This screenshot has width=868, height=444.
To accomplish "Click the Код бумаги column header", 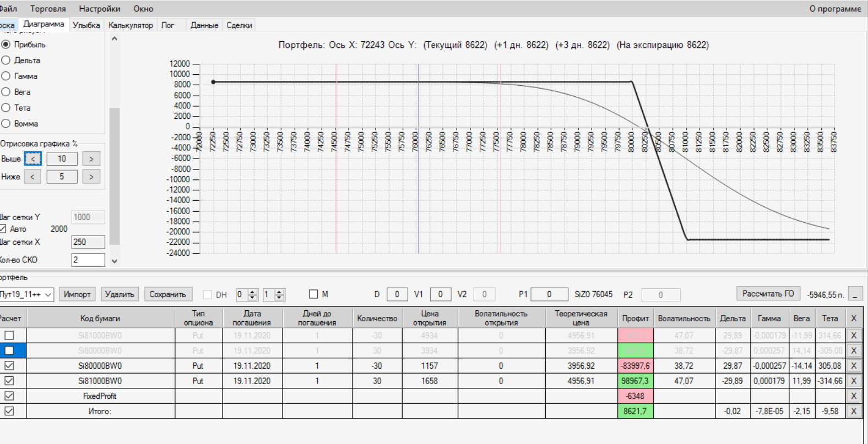I will (x=100, y=319).
